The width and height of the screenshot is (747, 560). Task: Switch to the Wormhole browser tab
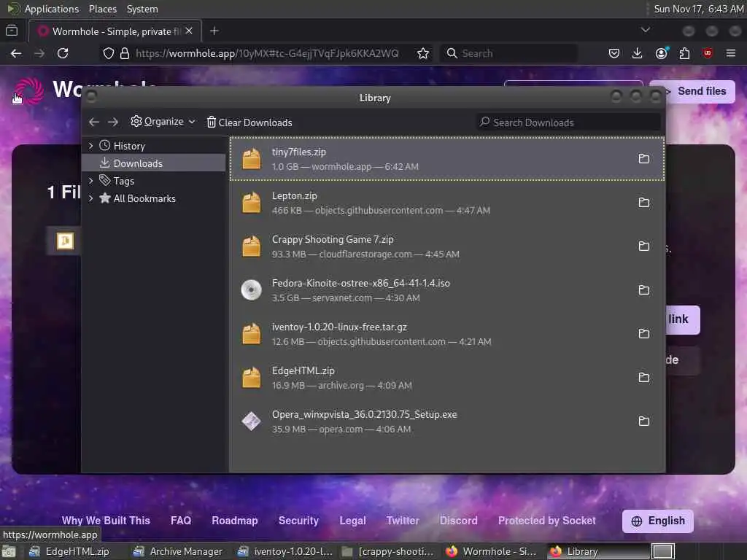point(115,31)
